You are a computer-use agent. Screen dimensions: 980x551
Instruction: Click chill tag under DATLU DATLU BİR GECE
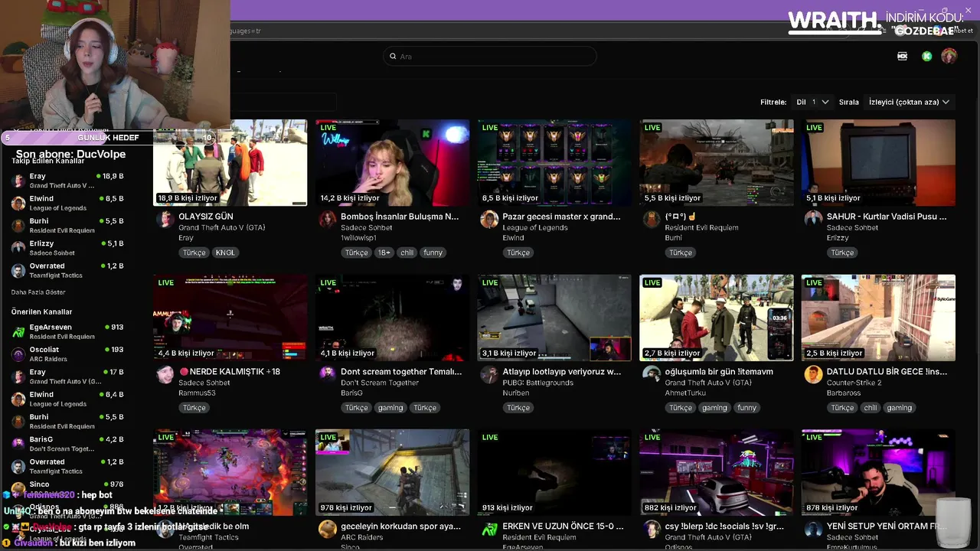click(x=871, y=408)
